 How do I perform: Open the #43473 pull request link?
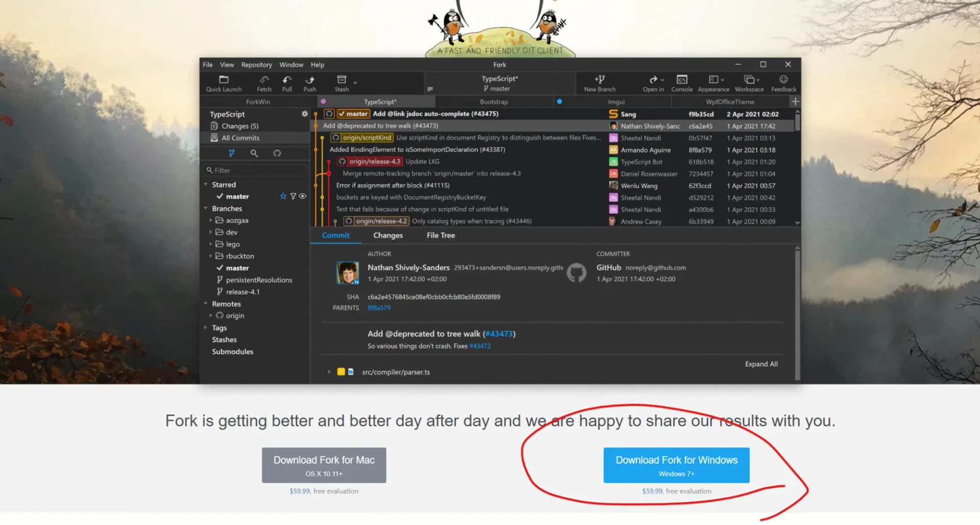tap(499, 334)
